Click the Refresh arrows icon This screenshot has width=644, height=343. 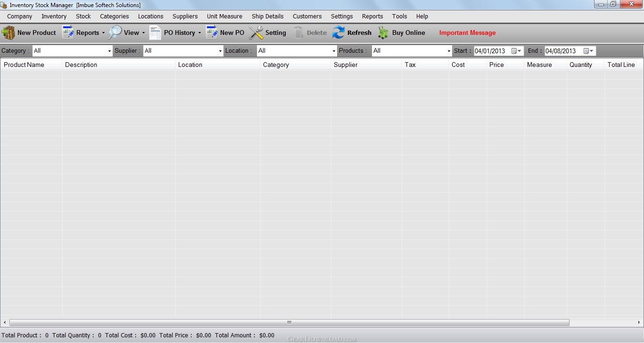339,33
